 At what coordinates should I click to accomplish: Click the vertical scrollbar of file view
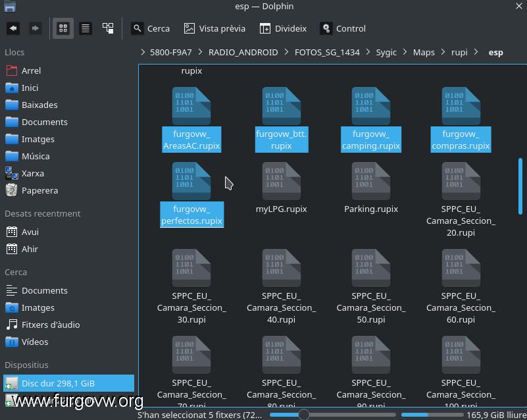(x=520, y=186)
